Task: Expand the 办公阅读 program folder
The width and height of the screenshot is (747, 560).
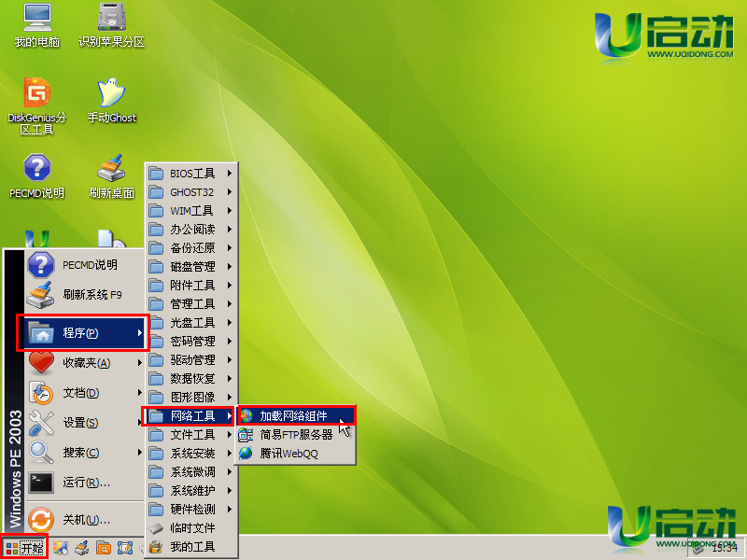Action: coord(191,230)
